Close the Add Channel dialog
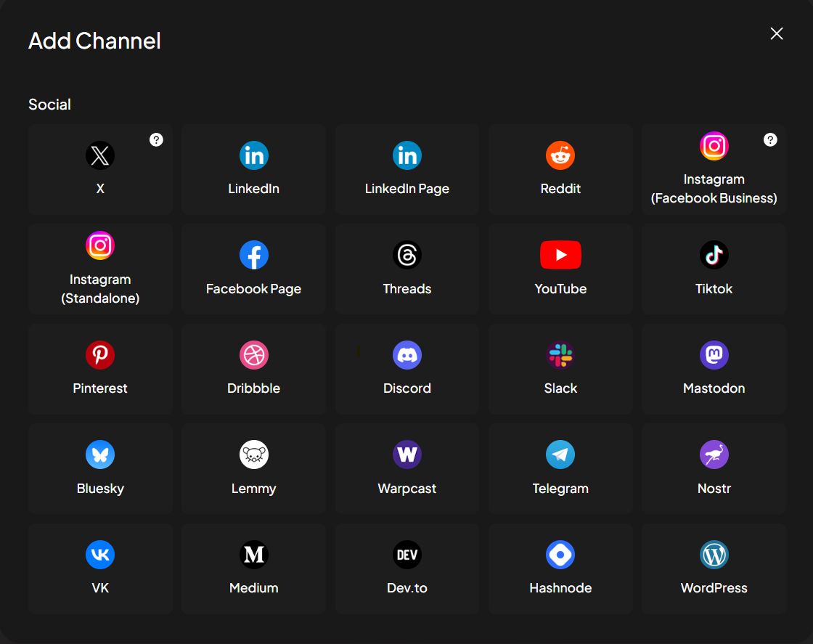 coord(777,33)
